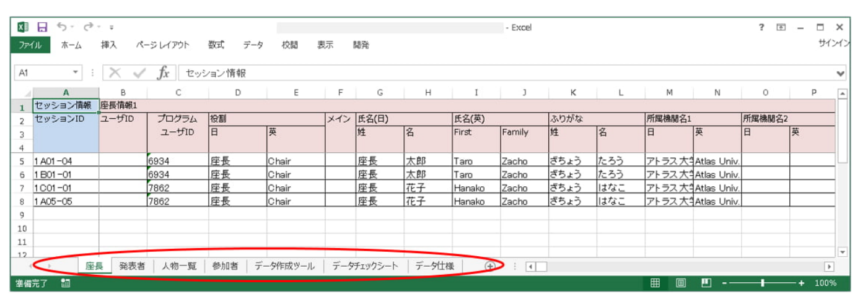Select the 発表者 sheet tab

pyautogui.click(x=132, y=266)
